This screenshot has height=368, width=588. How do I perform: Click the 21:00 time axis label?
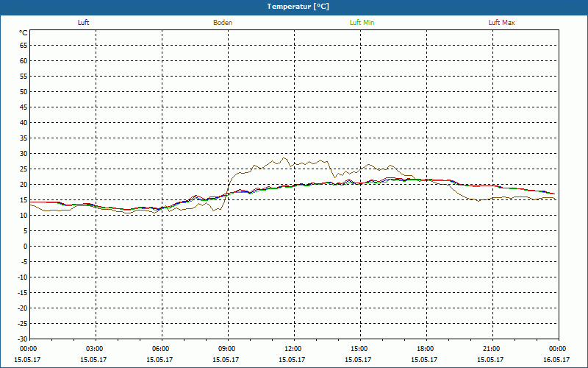tap(492, 349)
